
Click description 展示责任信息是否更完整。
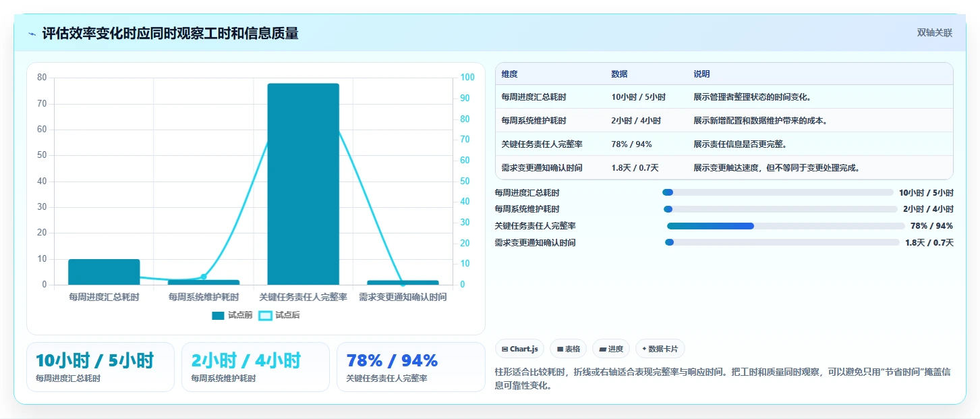click(x=740, y=144)
